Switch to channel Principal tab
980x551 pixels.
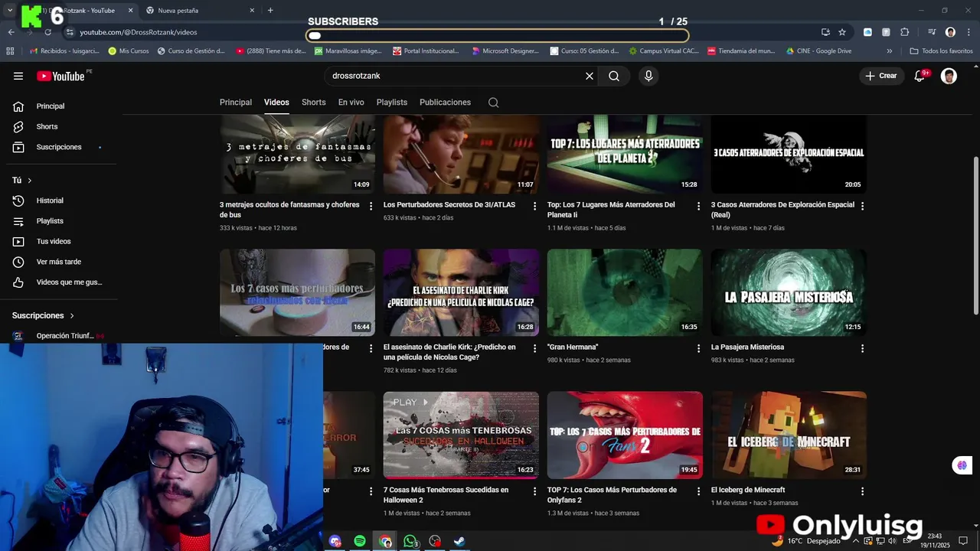(236, 103)
